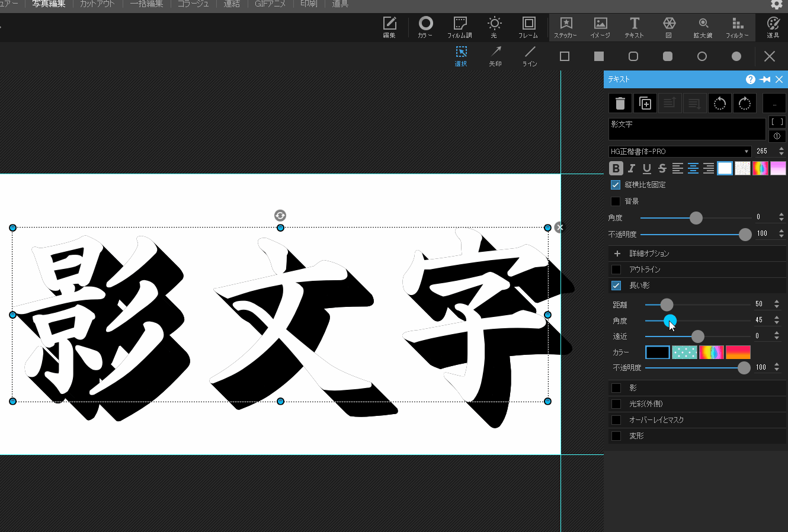This screenshot has width=788, height=532.
Task: Pick the black long-shadow color swatch
Action: [x=657, y=352]
